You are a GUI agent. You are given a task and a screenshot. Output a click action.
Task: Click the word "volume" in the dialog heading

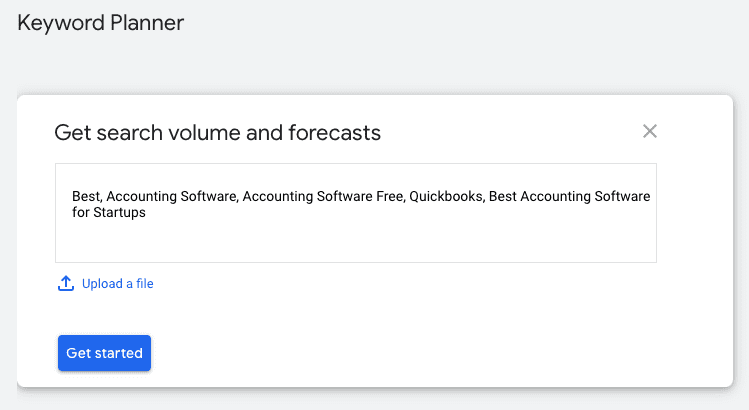click(221, 132)
